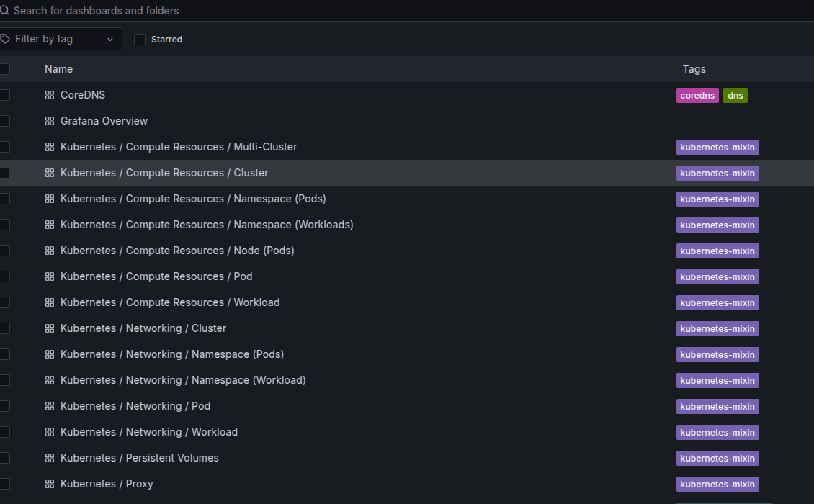Select checkbox for Compute Resources / Multi-Cluster
This screenshot has width=814, height=504.
(4, 147)
